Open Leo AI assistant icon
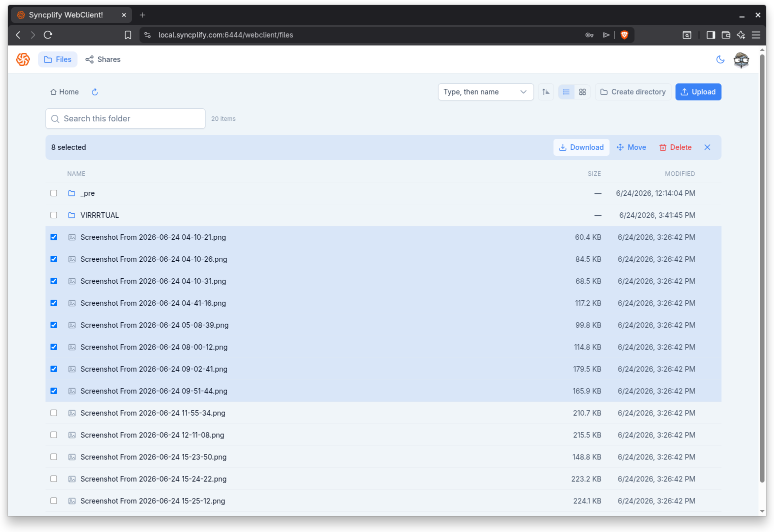Screen dimensions: 774x532 (741, 35)
